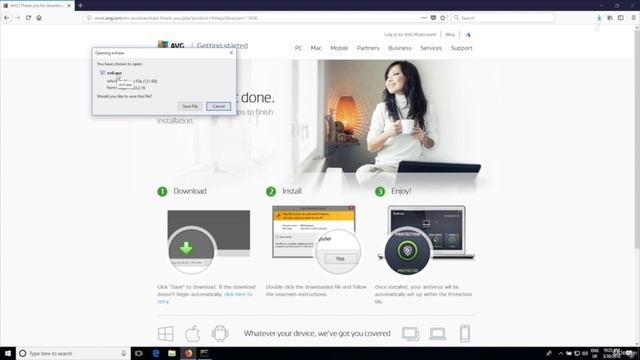Click the Cortana microphone icon
640x360 pixels.
click(124, 353)
